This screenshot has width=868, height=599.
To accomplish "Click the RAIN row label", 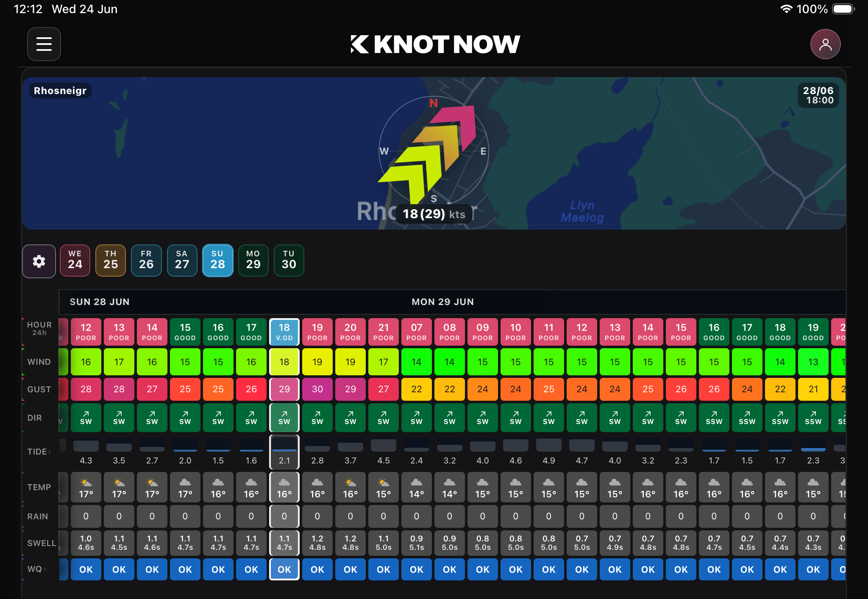I will [37, 516].
